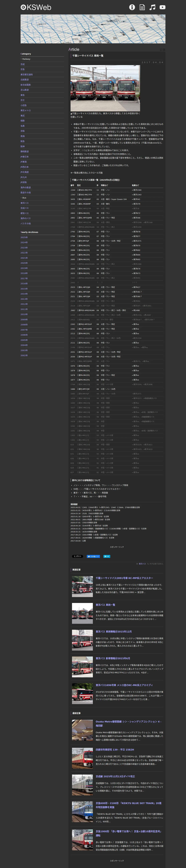186x868 pixels.
Task: Share on X with ポスト button
Action: [x=77, y=556]
